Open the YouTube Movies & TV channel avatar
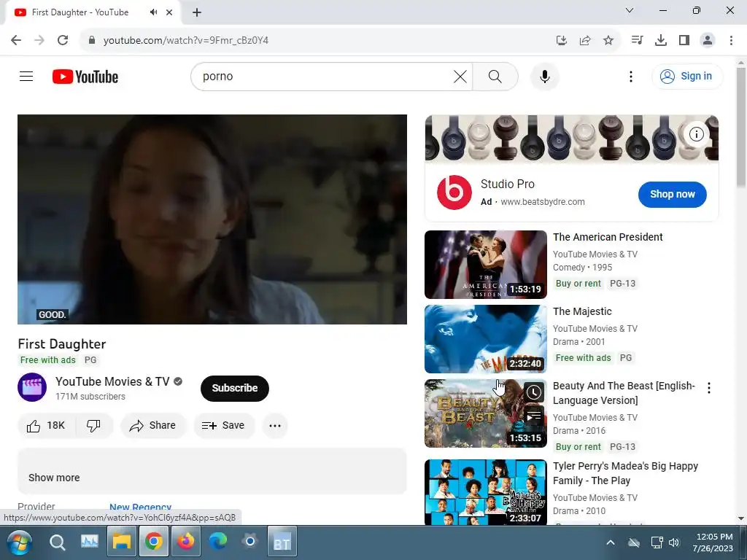Image resolution: width=747 pixels, height=560 pixels. pos(32,387)
